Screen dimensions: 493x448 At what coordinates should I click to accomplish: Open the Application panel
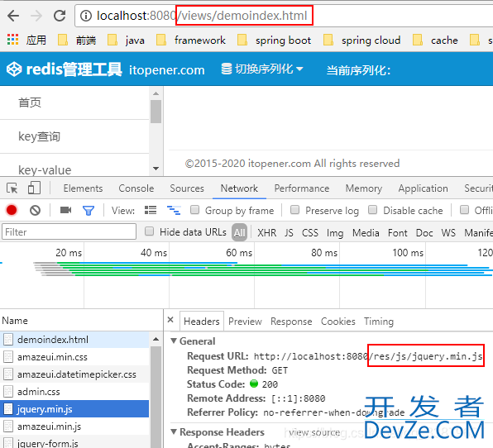point(423,188)
